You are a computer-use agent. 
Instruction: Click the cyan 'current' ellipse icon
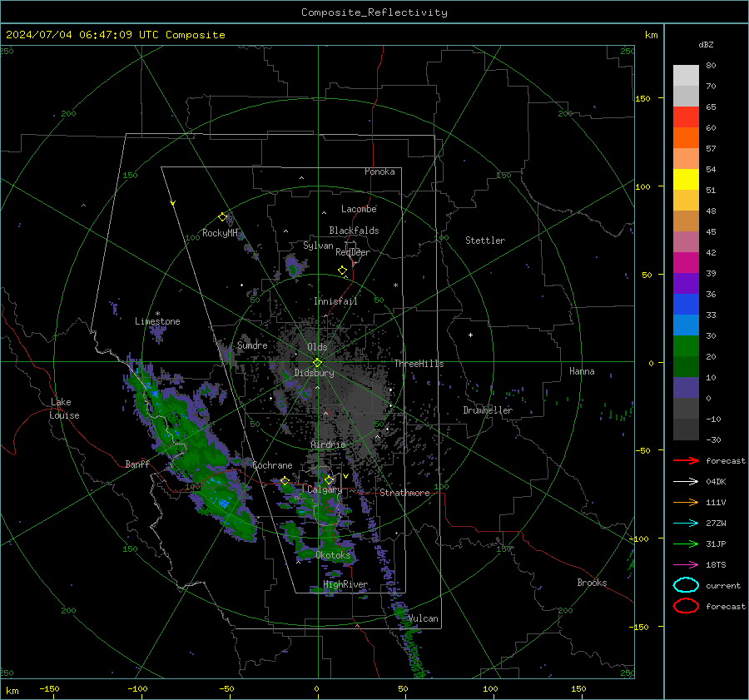coord(686,585)
